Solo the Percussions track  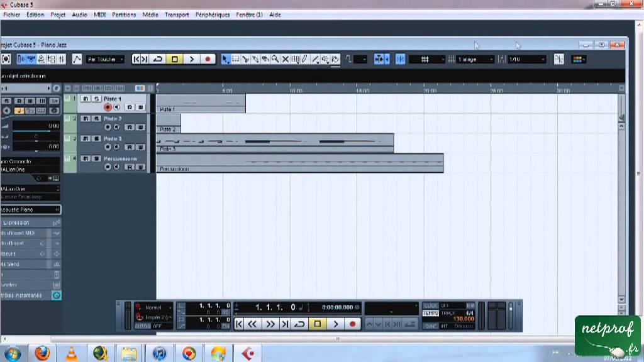point(96,158)
